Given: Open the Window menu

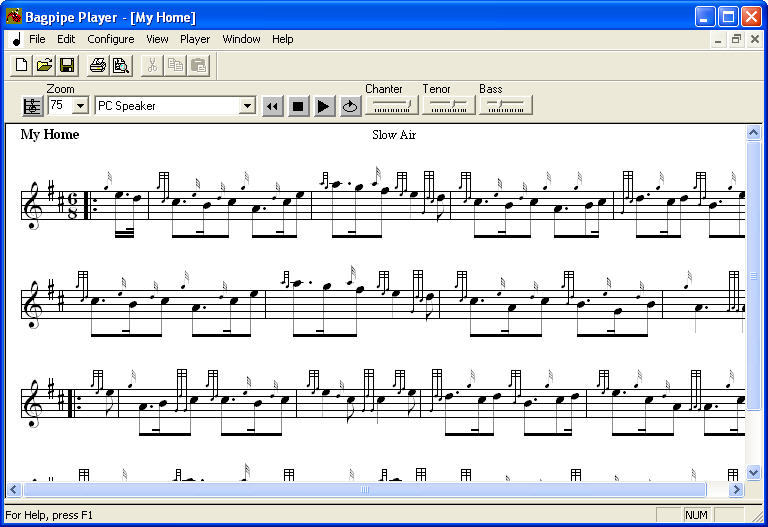Looking at the screenshot, I should click(x=241, y=39).
